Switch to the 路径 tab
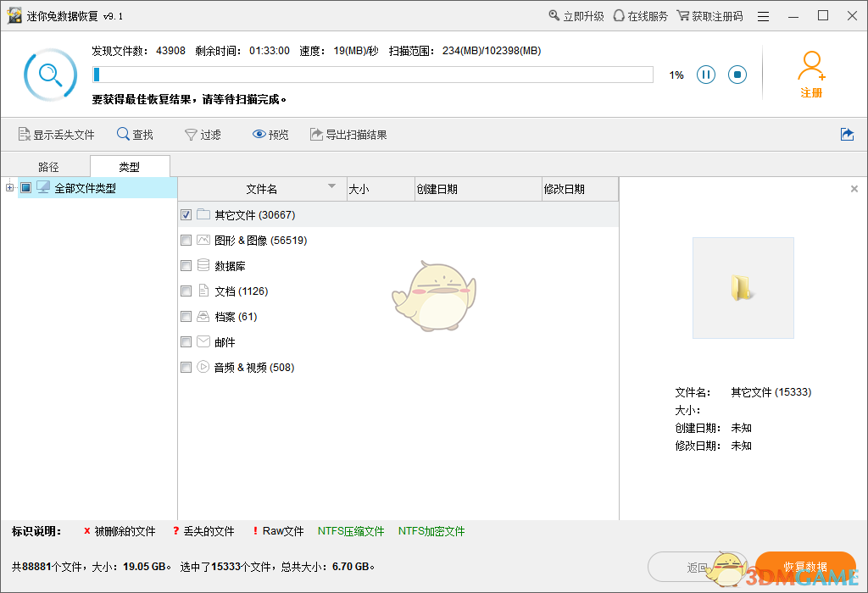868x593 pixels. click(x=47, y=166)
